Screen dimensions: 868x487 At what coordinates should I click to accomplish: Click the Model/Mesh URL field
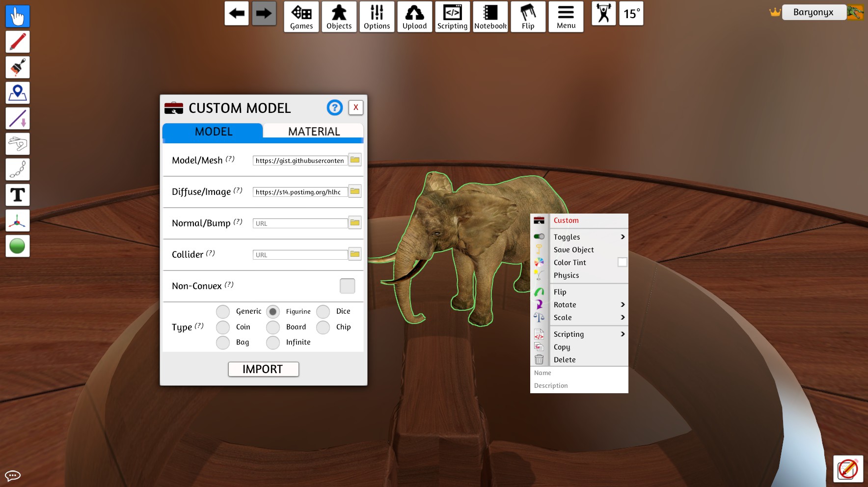300,161
